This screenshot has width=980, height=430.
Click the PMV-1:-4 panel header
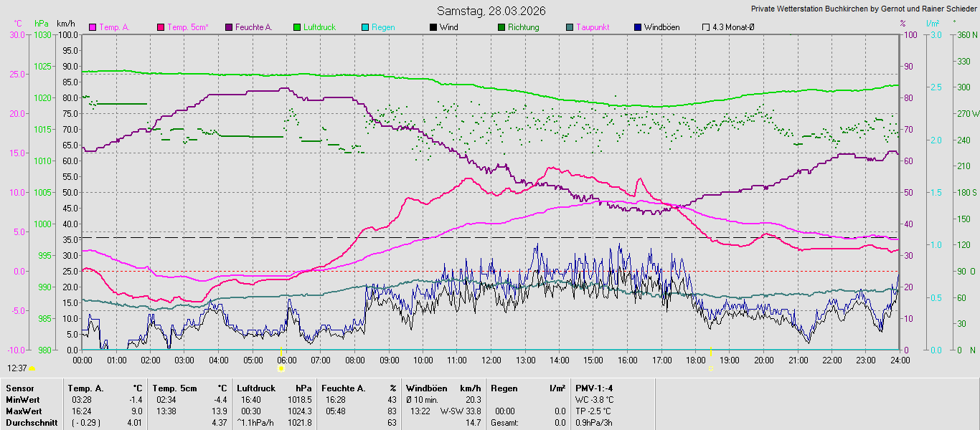coord(594,388)
